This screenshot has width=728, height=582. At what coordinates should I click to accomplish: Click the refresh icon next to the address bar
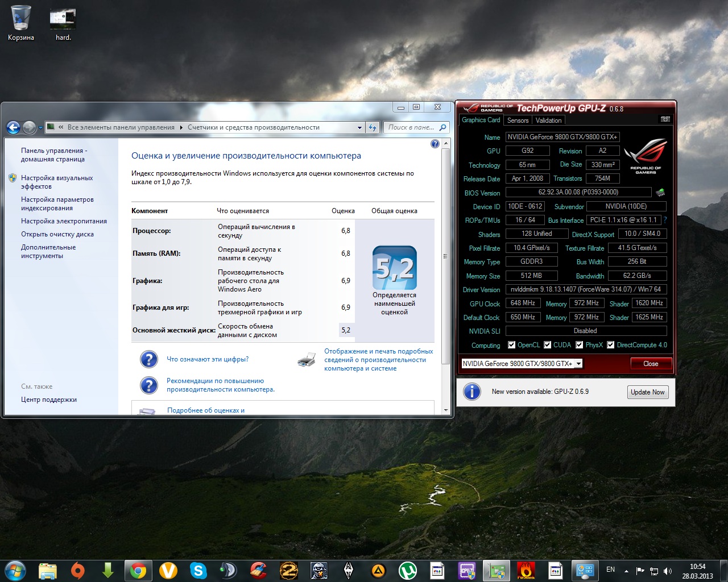373,127
